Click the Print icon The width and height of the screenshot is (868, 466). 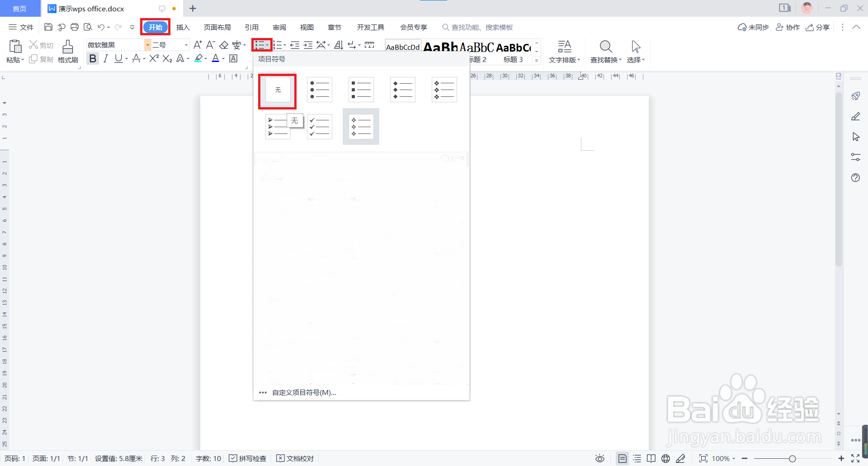click(x=75, y=27)
